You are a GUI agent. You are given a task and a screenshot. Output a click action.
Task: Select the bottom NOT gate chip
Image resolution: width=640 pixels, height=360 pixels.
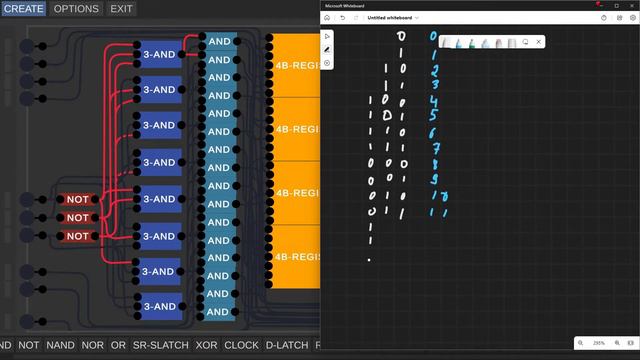pos(78,236)
